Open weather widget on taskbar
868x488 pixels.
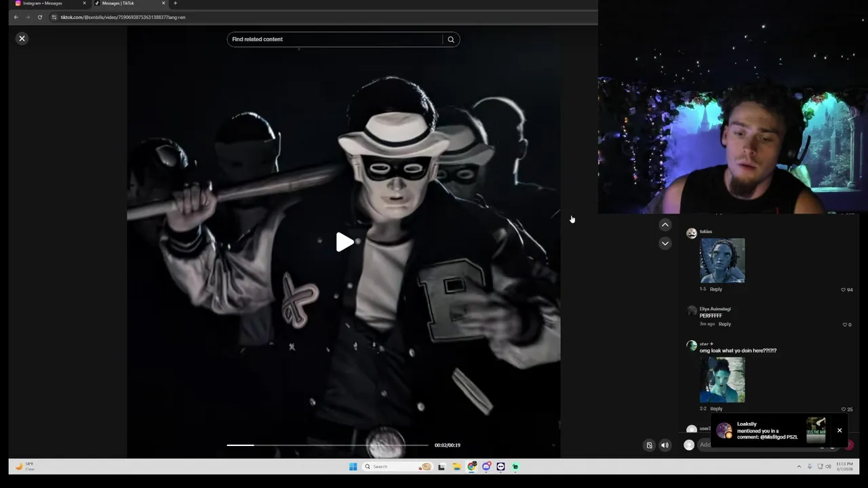[25, 466]
